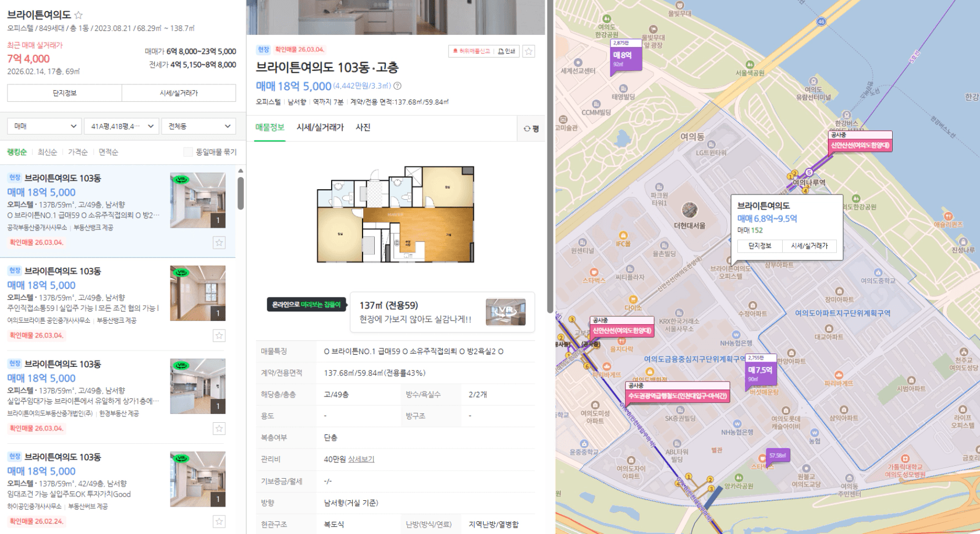
Task: Click the 인쇄 print button
Action: (x=506, y=51)
